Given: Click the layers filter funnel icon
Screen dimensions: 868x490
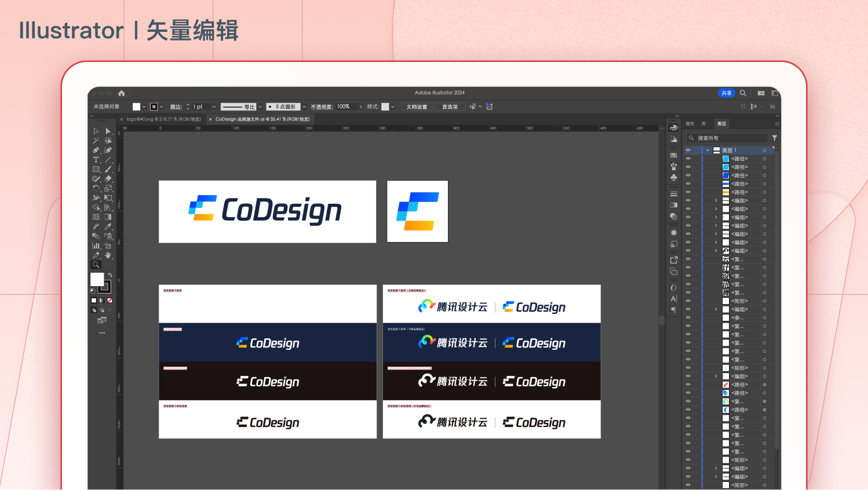Looking at the screenshot, I should [775, 138].
